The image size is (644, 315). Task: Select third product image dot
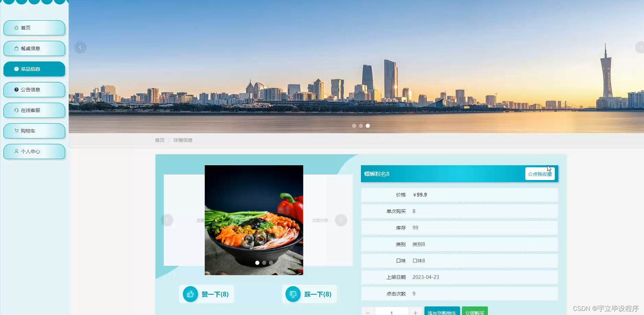point(271,263)
